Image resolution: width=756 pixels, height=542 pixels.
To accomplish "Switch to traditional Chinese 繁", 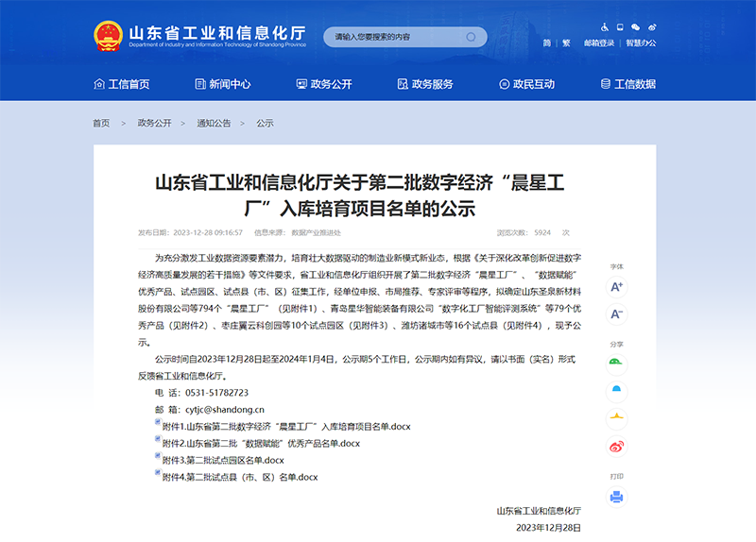I will (x=566, y=43).
